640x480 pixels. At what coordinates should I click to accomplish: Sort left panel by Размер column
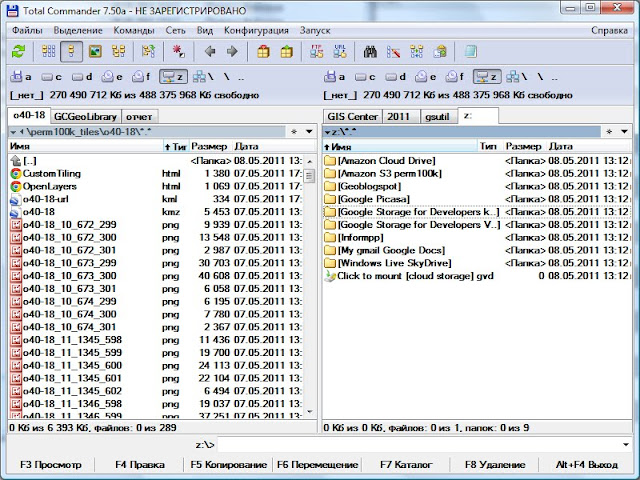[x=209, y=146]
